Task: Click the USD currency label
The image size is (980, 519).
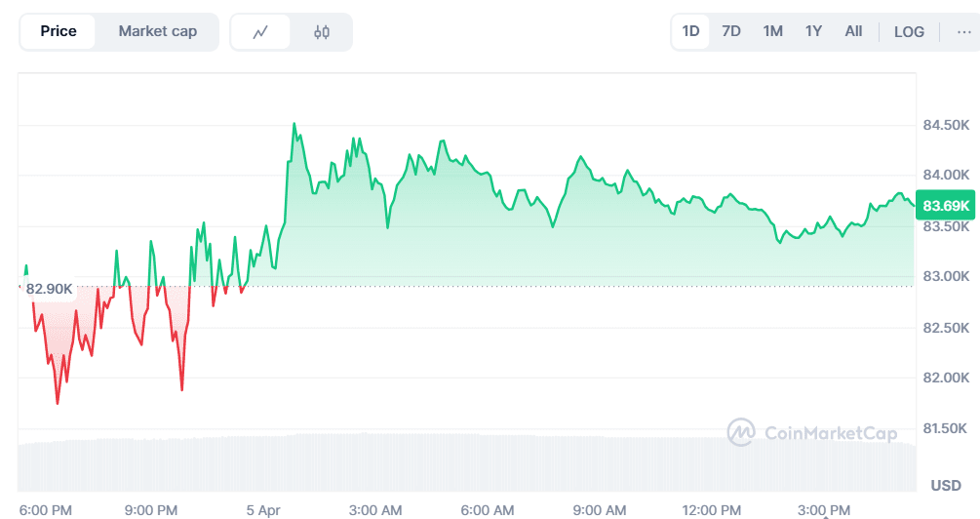Action: [946, 485]
